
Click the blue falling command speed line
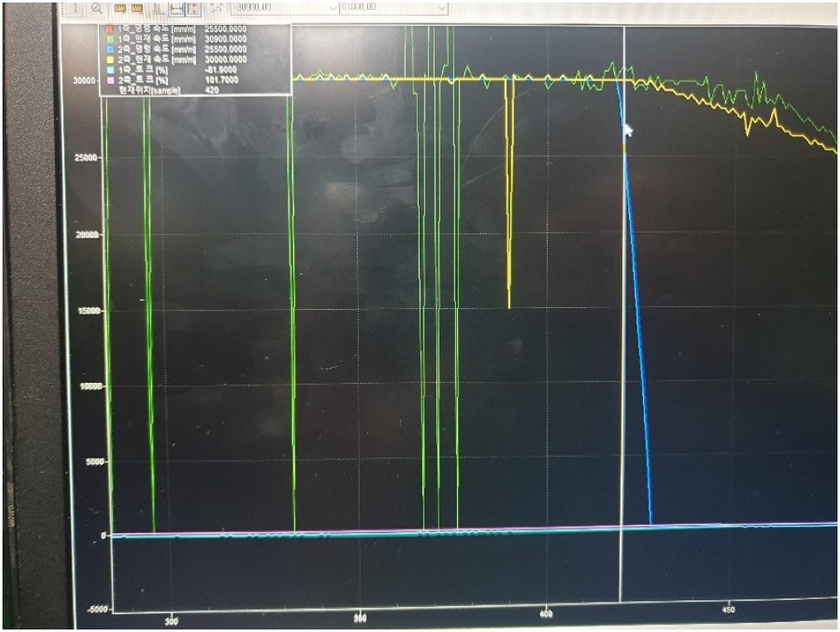tap(636, 332)
